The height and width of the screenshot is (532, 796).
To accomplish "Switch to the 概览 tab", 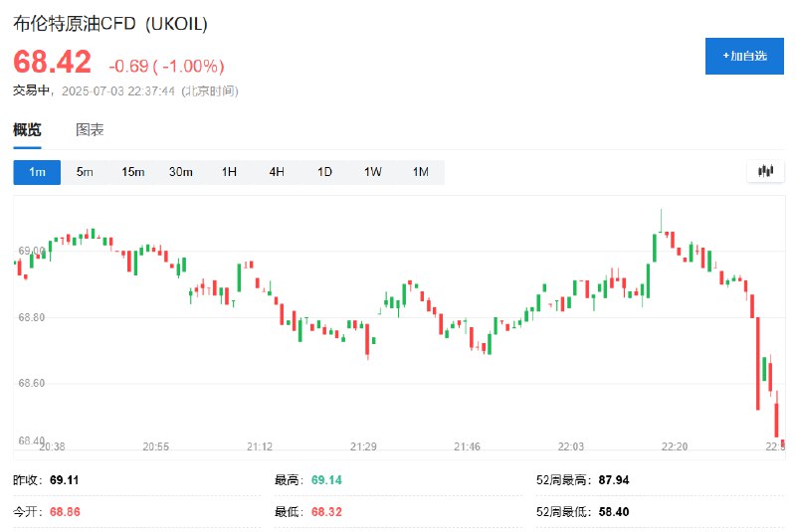I will tap(27, 130).
